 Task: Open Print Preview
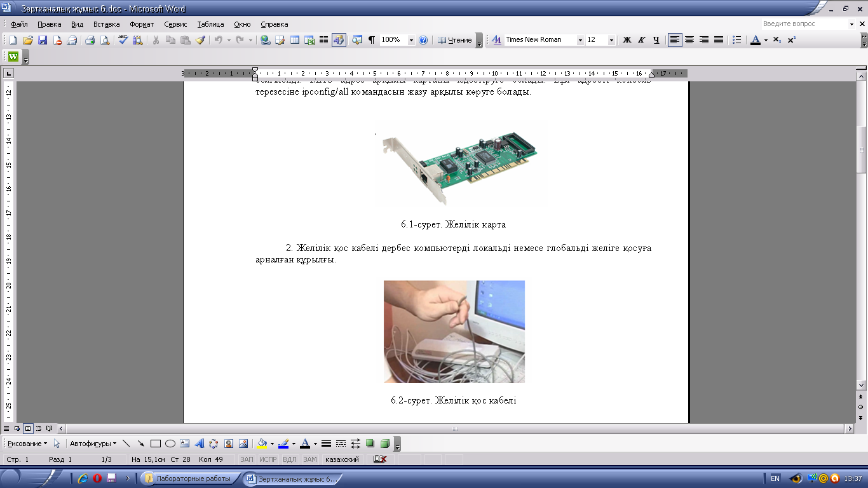click(x=104, y=40)
